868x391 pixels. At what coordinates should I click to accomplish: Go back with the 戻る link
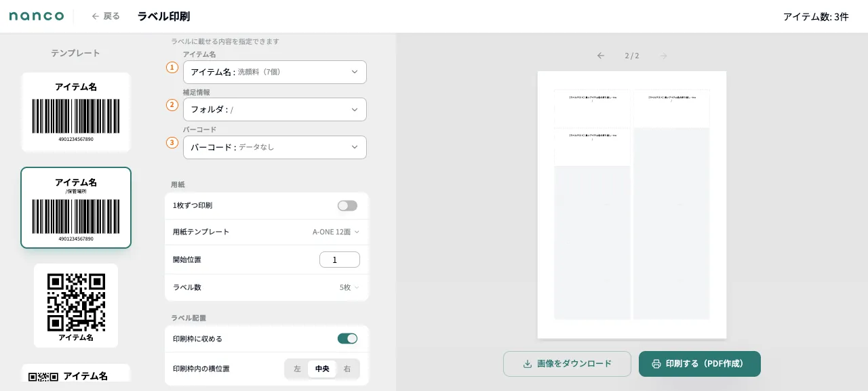106,16
